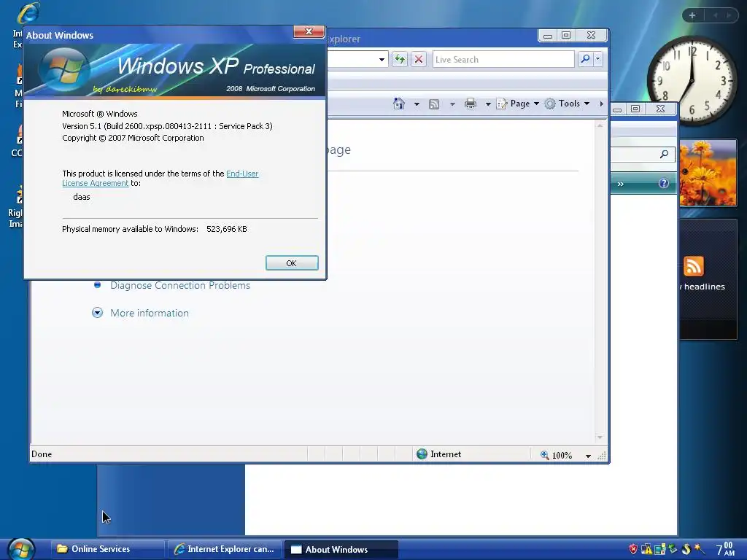Click the double chevron in back window toolbar
Image resolution: width=747 pixels, height=560 pixels.
pyautogui.click(x=620, y=184)
